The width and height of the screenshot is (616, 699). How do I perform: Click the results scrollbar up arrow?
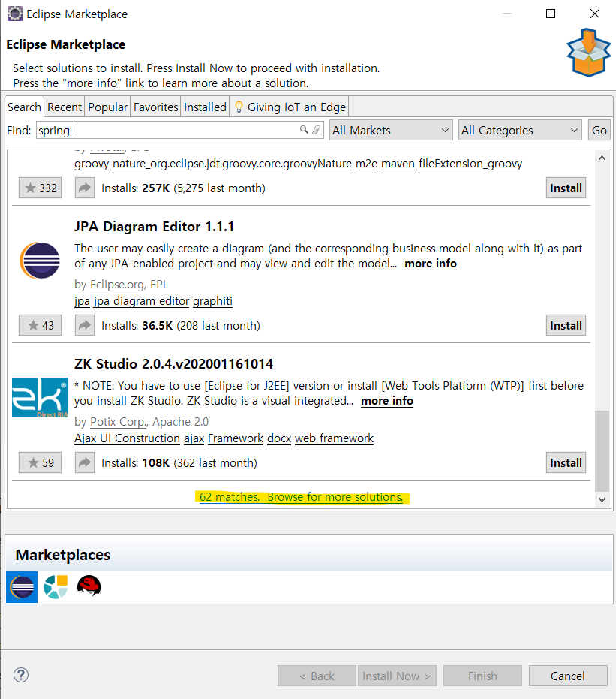pyautogui.click(x=602, y=158)
